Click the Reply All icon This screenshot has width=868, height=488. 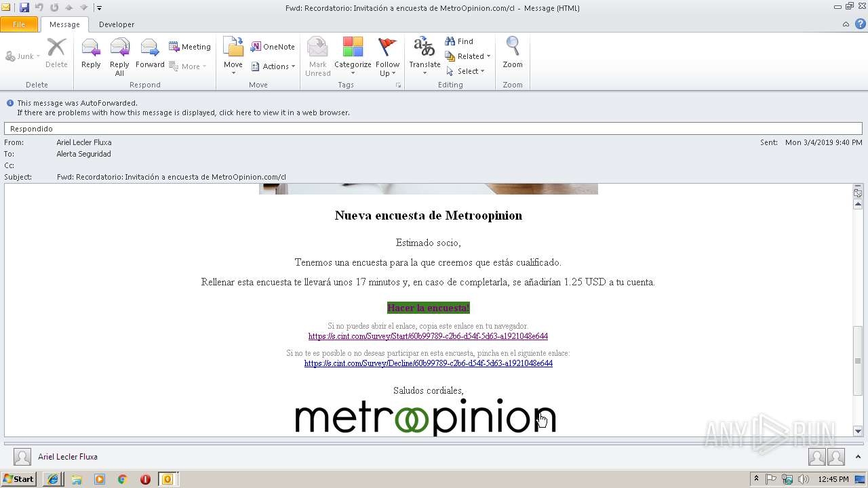click(119, 56)
